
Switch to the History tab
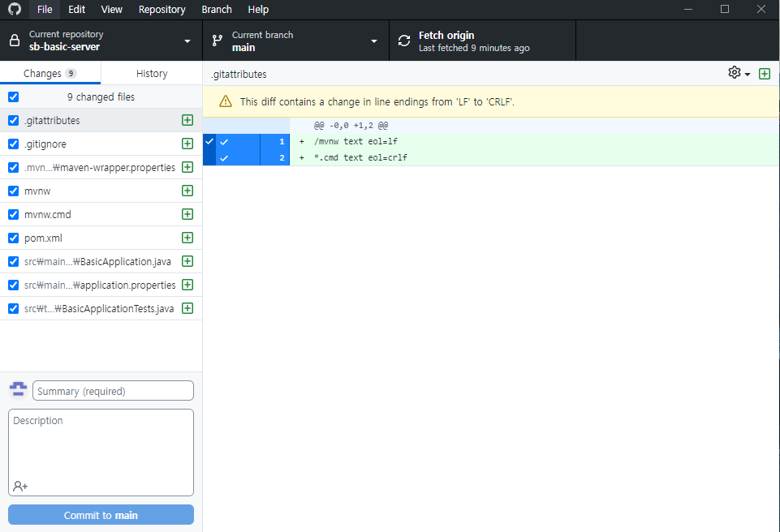152,73
